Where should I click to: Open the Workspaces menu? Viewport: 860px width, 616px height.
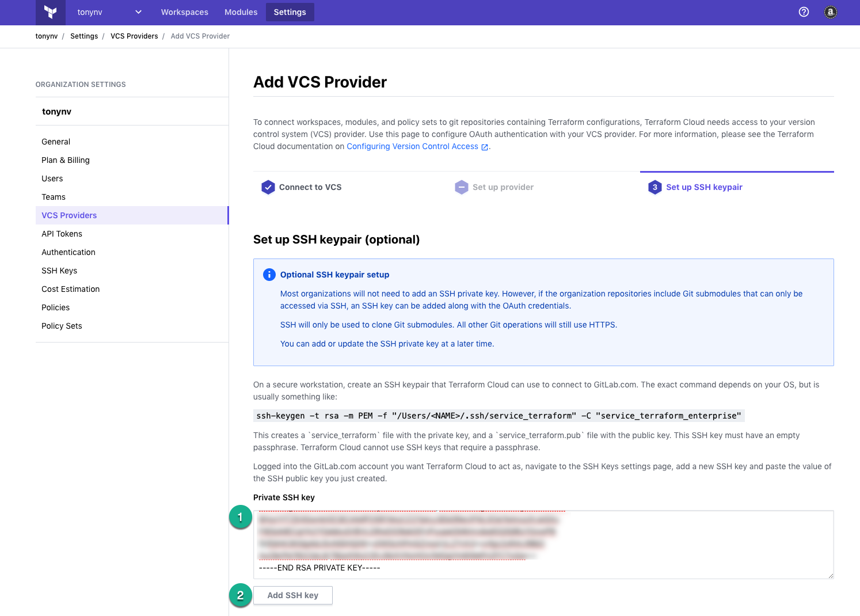pyautogui.click(x=185, y=12)
